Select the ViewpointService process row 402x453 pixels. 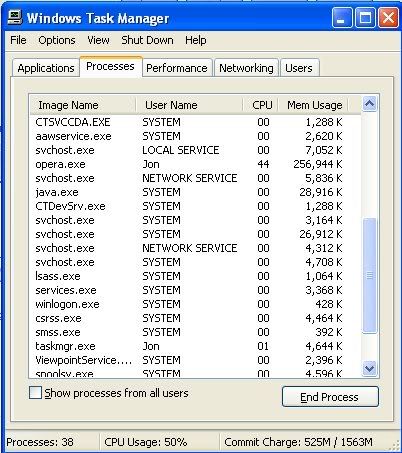(x=195, y=360)
